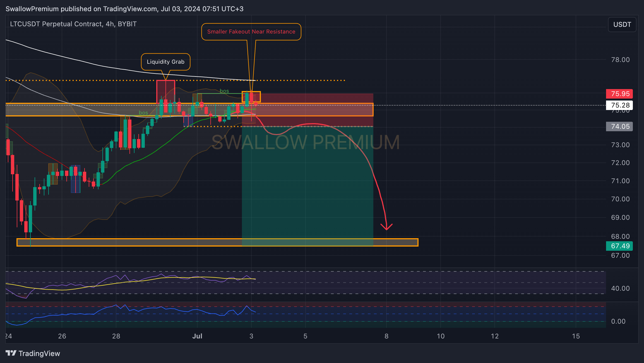
Task: Click the 68.00 price axis value
Action: [620, 237]
